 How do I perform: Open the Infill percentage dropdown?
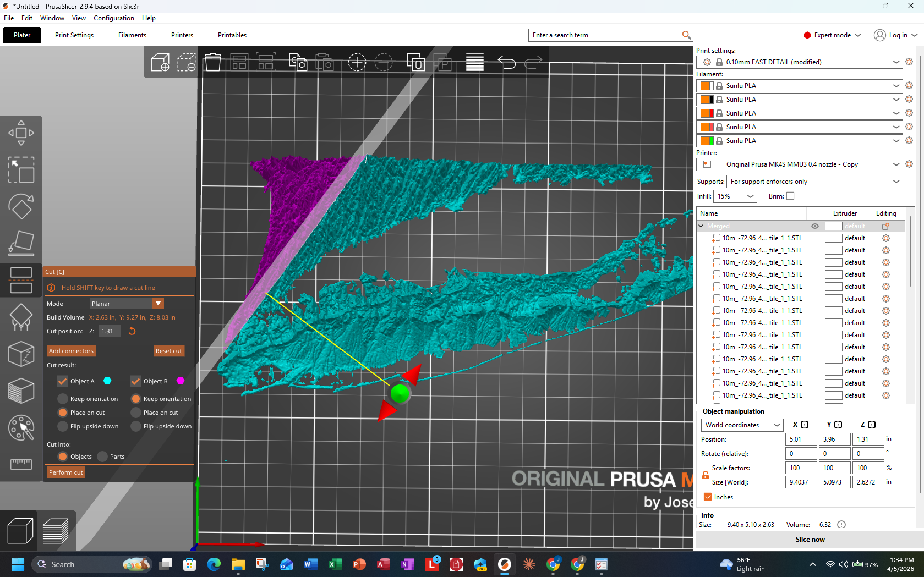click(x=735, y=196)
